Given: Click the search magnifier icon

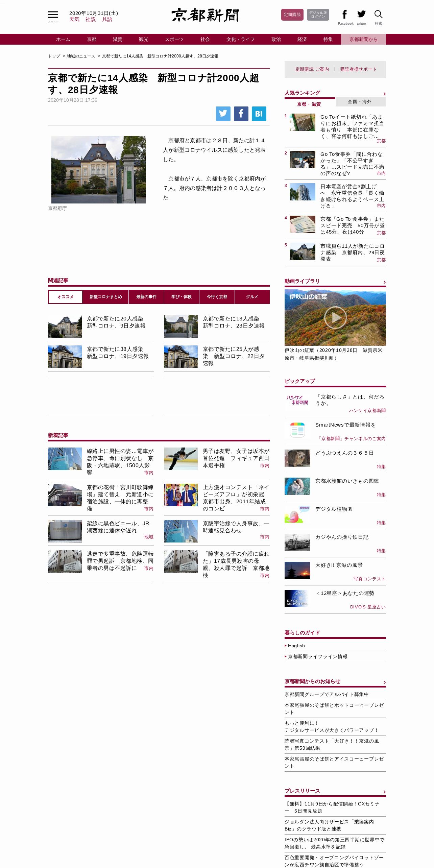Looking at the screenshot, I should click(378, 14).
